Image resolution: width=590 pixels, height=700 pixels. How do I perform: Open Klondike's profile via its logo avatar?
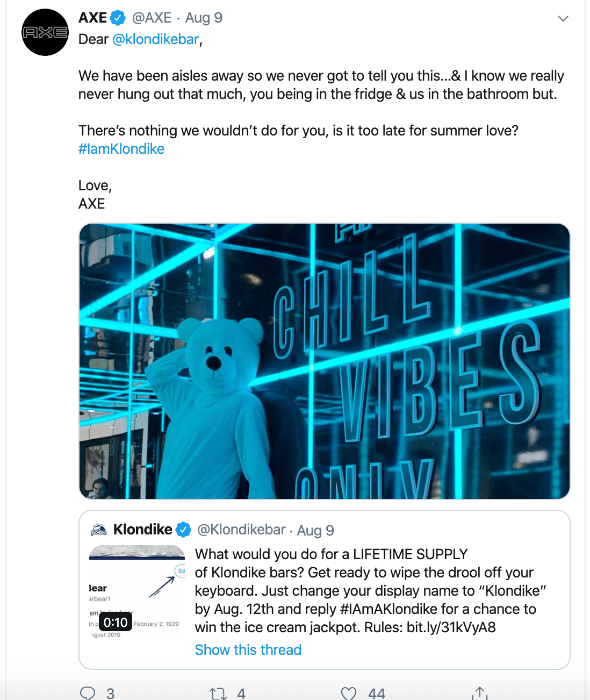(x=99, y=529)
